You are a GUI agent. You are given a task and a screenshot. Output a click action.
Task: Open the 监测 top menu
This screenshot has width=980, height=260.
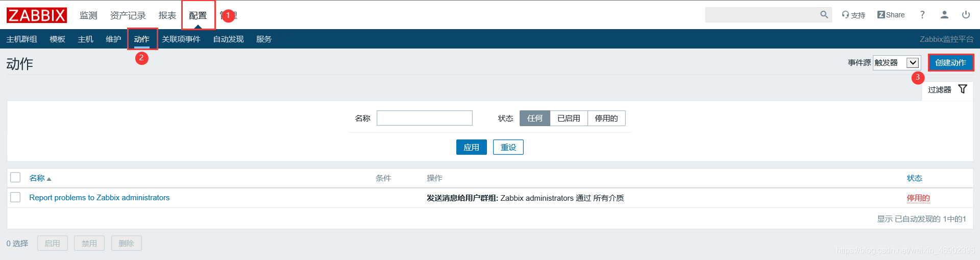click(x=88, y=15)
